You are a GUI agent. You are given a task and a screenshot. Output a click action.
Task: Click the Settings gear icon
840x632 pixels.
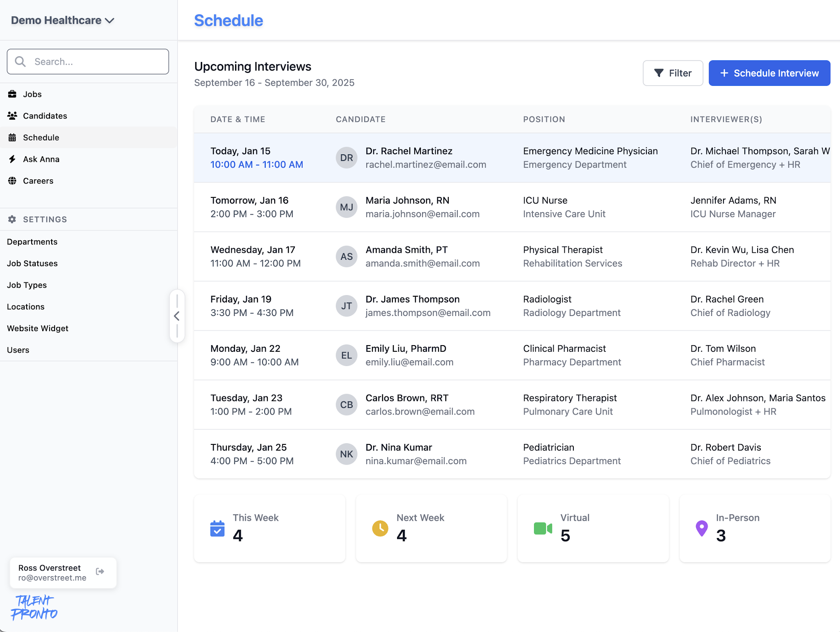(12, 219)
